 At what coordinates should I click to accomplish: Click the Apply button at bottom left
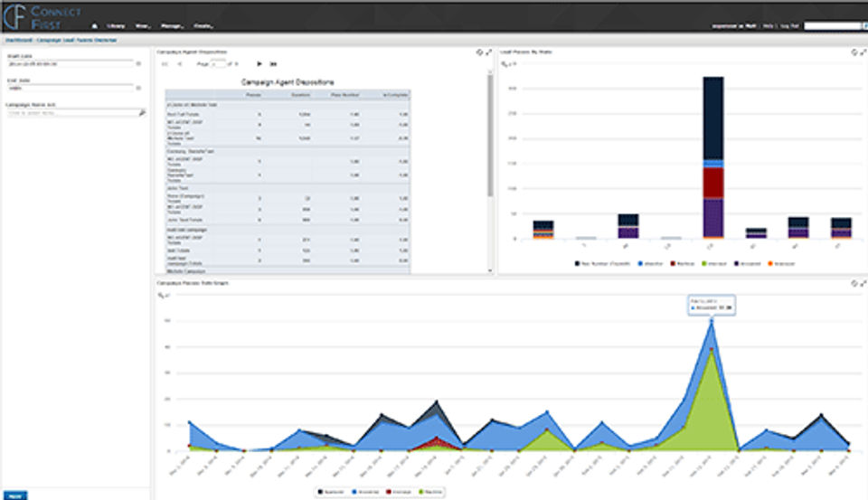(x=15, y=495)
